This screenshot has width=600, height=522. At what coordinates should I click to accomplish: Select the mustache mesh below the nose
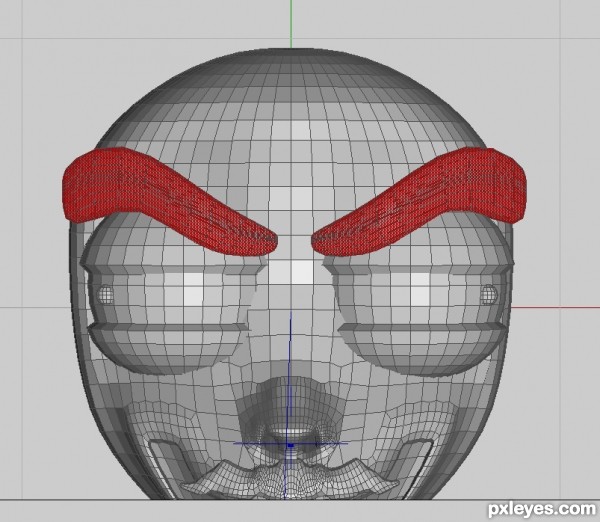(x=290, y=480)
